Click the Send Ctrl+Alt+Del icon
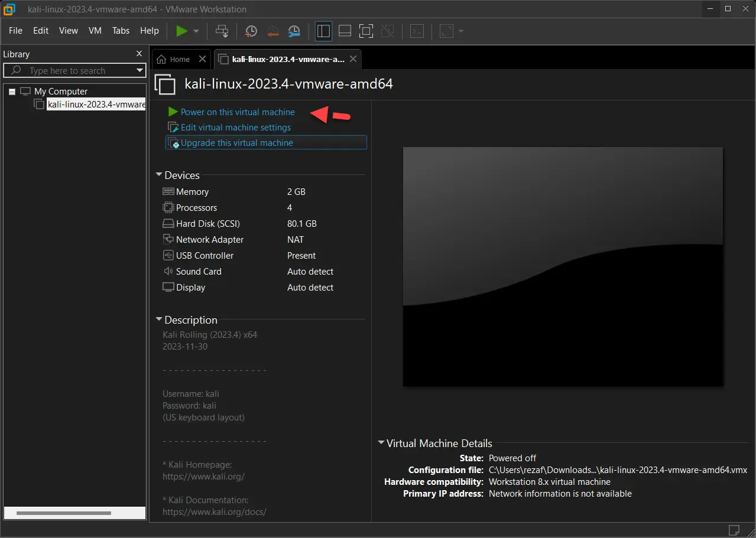756x538 pixels. pos(222,31)
